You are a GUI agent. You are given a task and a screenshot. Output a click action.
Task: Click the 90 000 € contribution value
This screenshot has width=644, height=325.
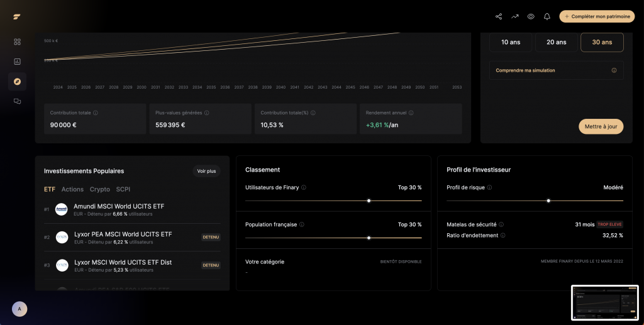tap(64, 124)
